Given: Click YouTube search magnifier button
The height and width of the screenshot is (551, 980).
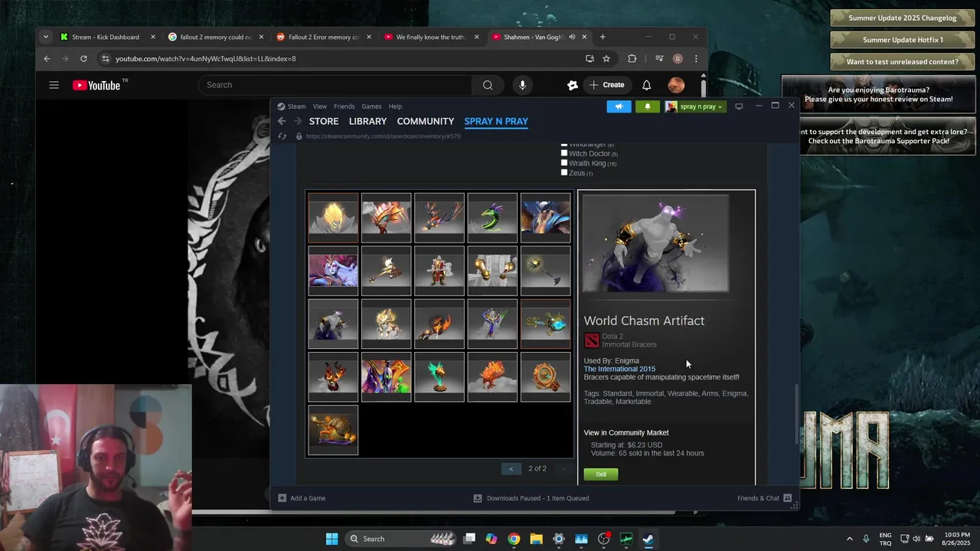Looking at the screenshot, I should coord(488,85).
